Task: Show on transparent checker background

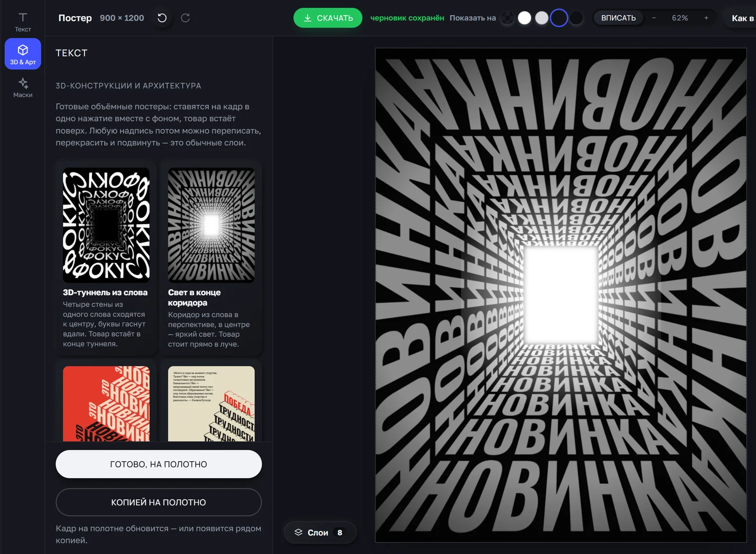Action: click(x=507, y=18)
